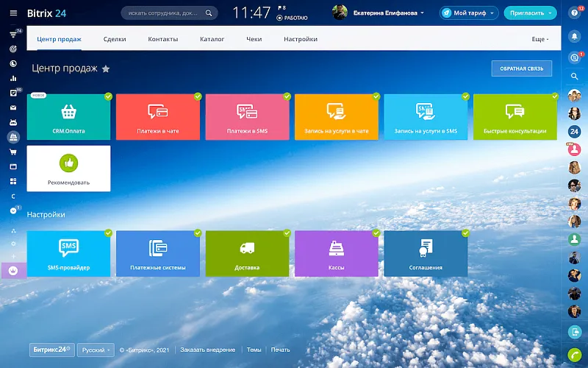Open the notifications bell in right sidebar
Viewport: 588px width, 368px height.
pos(575,35)
